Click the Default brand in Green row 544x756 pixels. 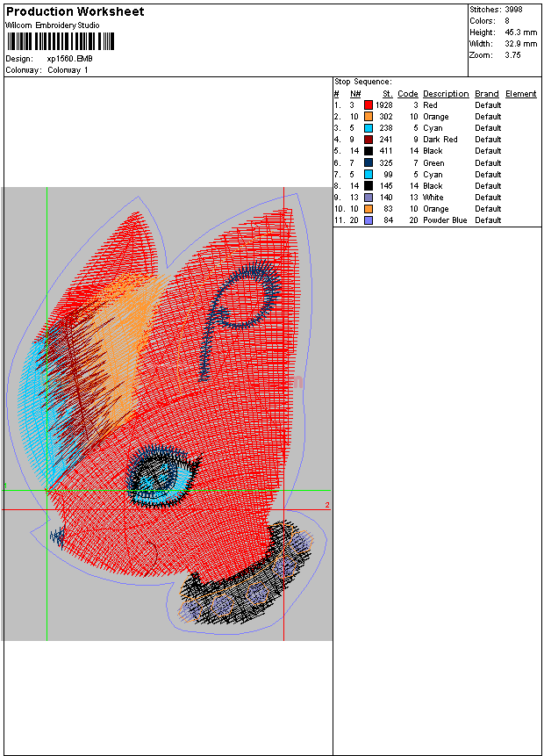[488, 163]
